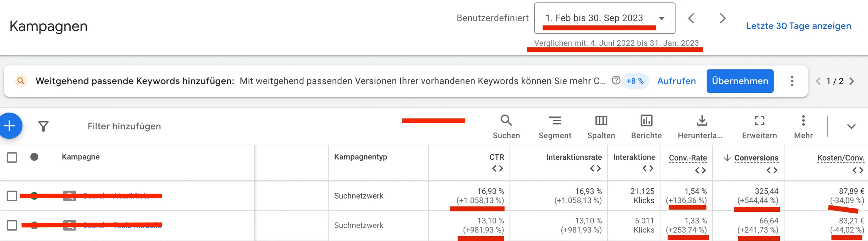Open recommendation card three-dot menu
Image resolution: width=868 pixels, height=241 pixels.
pos(792,81)
